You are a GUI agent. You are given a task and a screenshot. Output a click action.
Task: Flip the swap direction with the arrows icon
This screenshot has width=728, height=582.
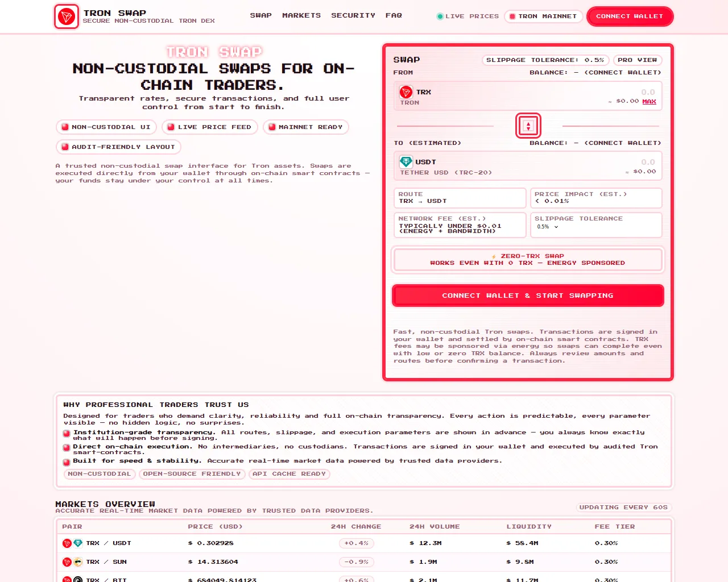pos(528,126)
